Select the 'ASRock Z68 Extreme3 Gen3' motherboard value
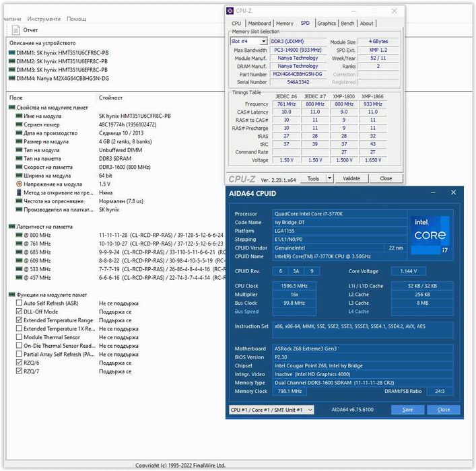This screenshot has height=471, width=476. point(306,349)
